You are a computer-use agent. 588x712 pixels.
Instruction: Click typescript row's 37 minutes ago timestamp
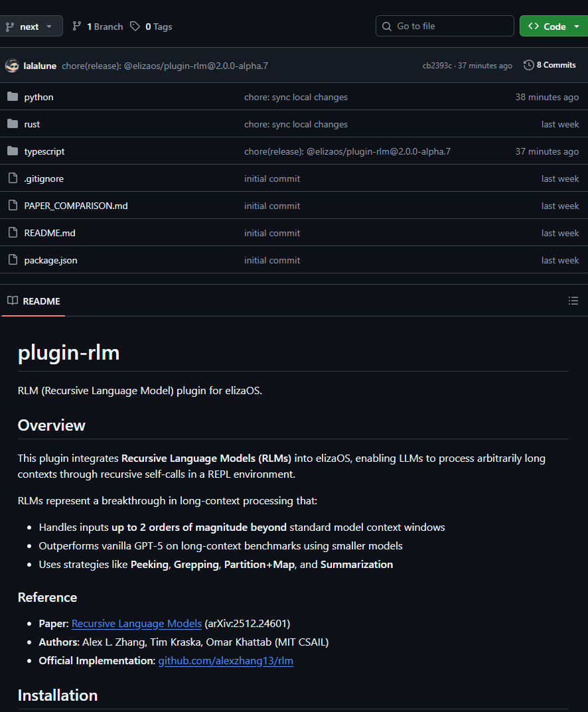547,152
